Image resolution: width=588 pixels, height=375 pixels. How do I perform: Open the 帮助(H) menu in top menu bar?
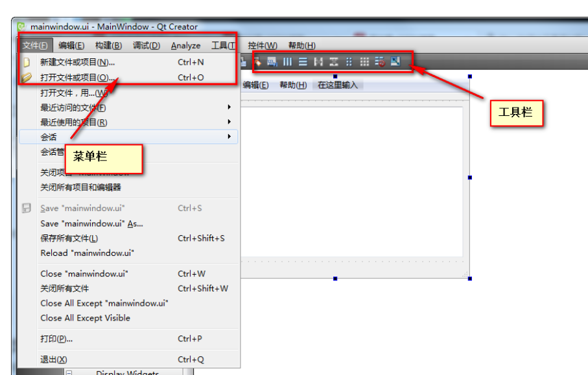(301, 46)
